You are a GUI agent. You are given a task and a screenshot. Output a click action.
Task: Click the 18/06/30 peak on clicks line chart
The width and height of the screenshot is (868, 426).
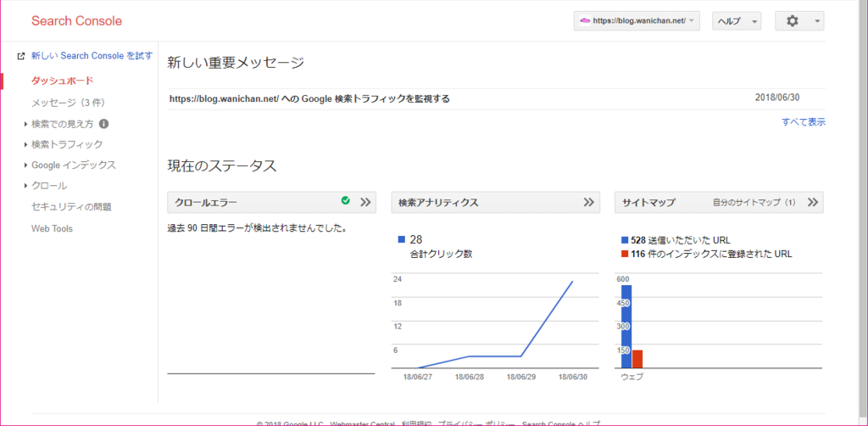572,282
